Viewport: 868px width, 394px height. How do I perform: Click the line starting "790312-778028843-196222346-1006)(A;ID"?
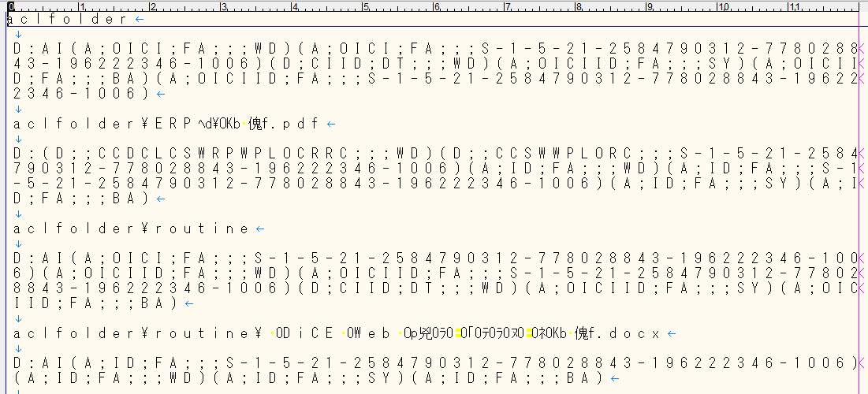tap(435, 169)
